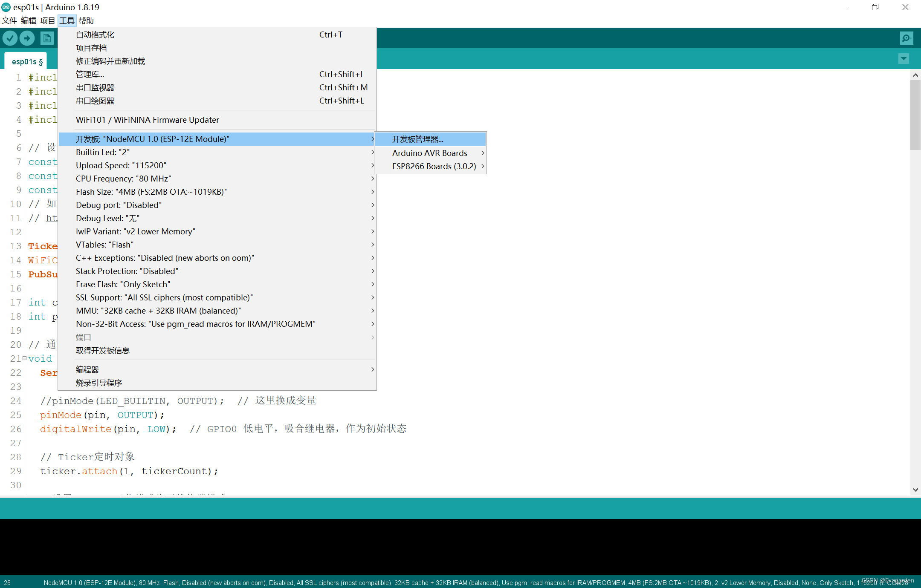Select 串口监视器 menu entry
The image size is (921, 588).
(x=95, y=88)
